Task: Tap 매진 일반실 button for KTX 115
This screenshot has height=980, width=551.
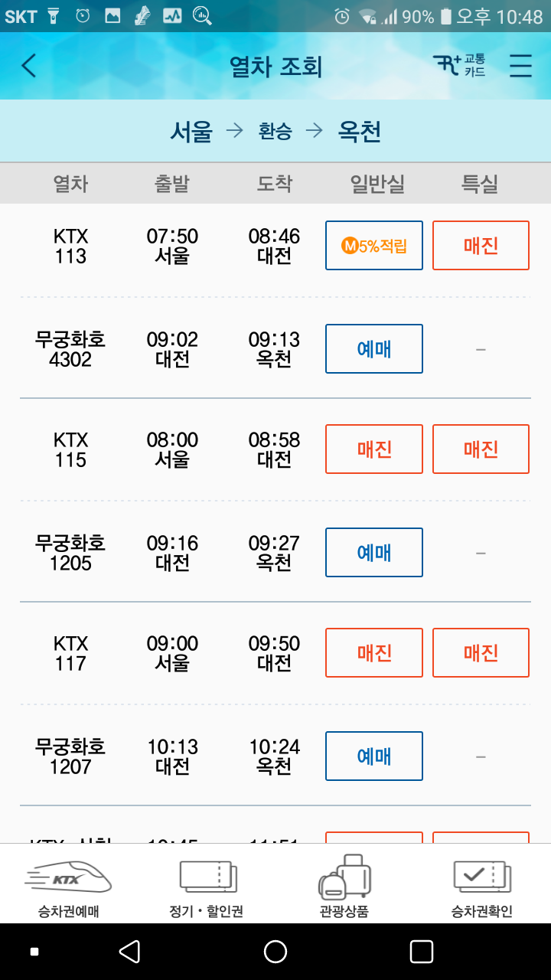Action: 374,449
